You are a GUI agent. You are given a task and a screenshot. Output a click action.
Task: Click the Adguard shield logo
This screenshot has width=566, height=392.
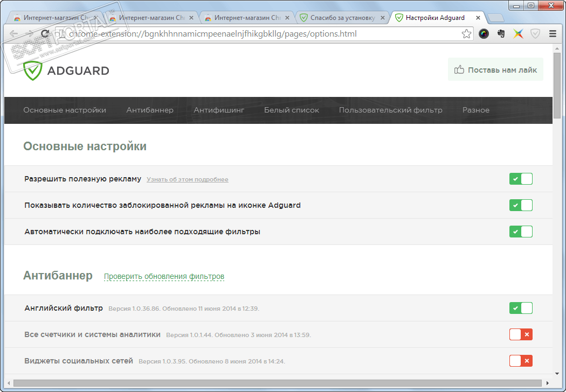pos(32,71)
